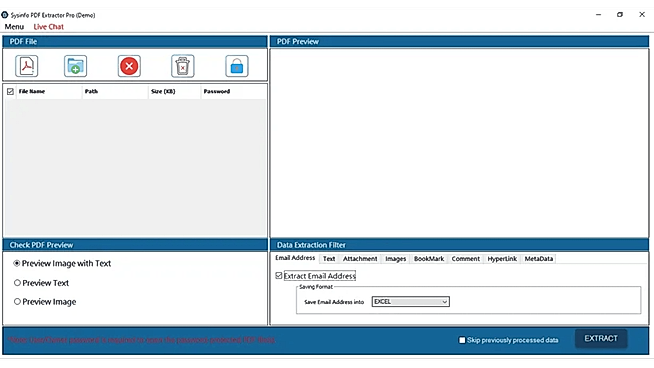This screenshot has height=368, width=654.
Task: Choose the Preview Text radio button
Action: (x=17, y=283)
